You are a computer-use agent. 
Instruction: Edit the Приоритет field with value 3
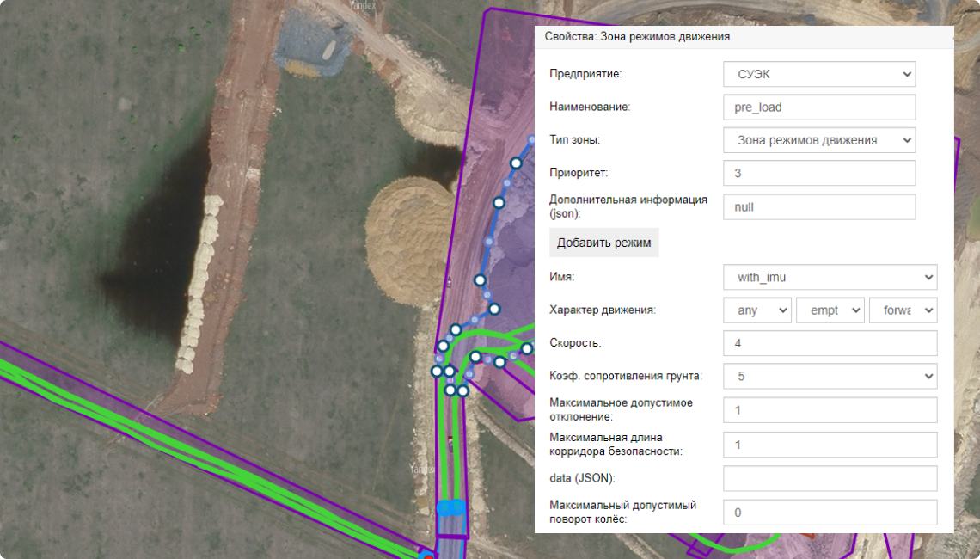click(x=819, y=173)
